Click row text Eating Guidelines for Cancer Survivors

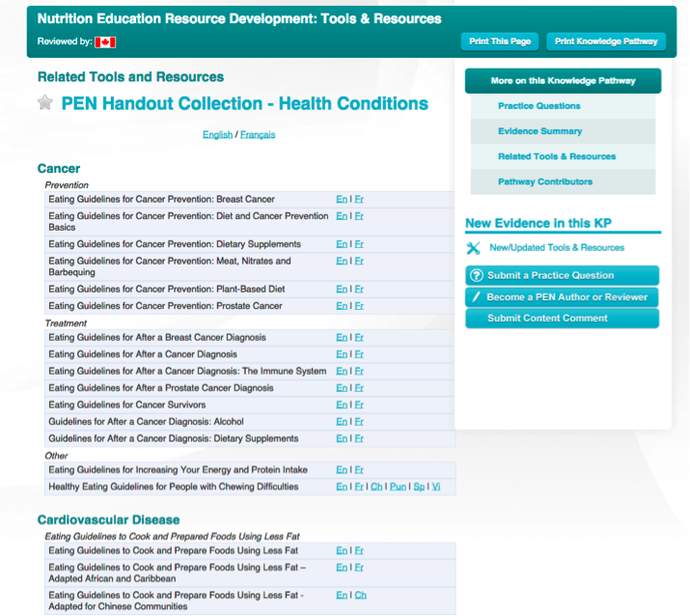coord(127,405)
